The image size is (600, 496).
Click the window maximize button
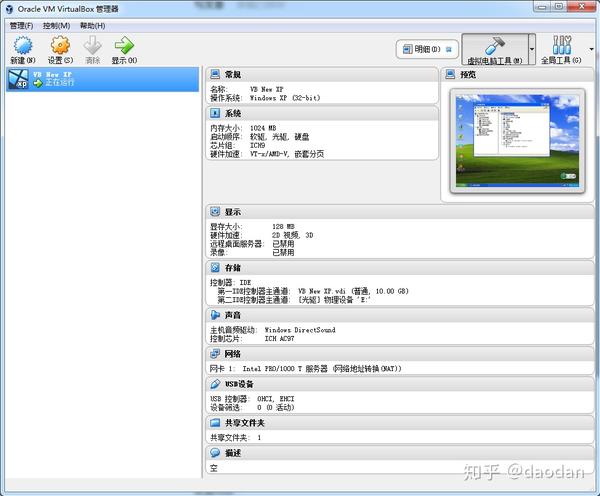[559, 7]
